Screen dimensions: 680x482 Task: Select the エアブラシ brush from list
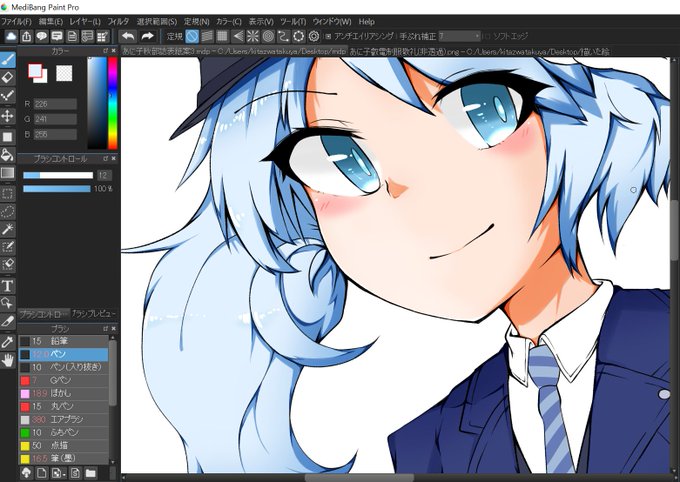[x=64, y=420]
